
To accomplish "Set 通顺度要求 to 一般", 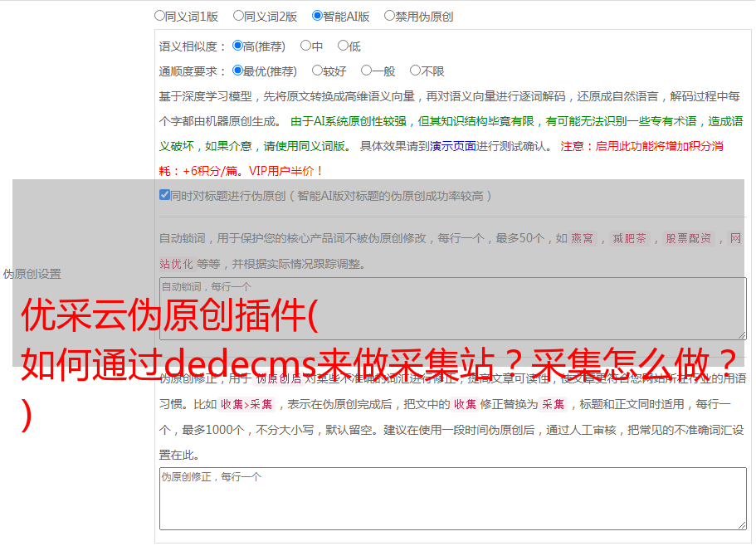I will [x=367, y=71].
